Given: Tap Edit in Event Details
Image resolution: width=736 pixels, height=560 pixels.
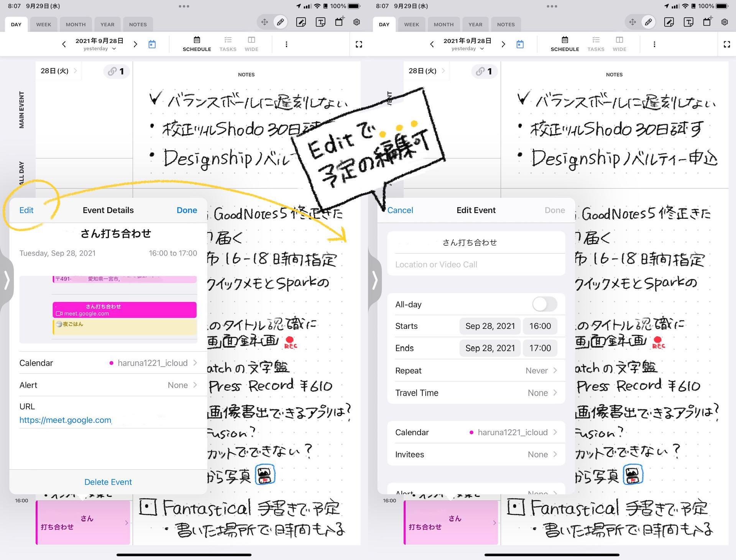Looking at the screenshot, I should coord(26,210).
